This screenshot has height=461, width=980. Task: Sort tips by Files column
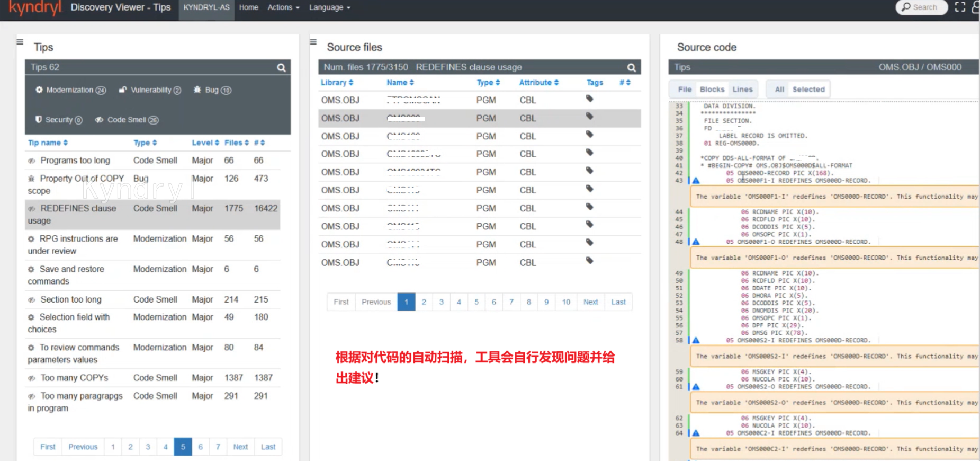click(237, 143)
